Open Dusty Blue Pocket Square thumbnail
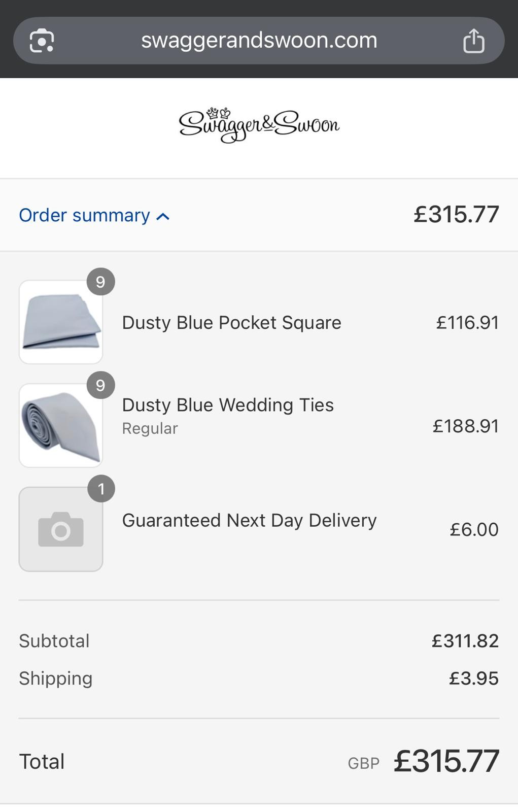The width and height of the screenshot is (518, 812). pos(61,322)
